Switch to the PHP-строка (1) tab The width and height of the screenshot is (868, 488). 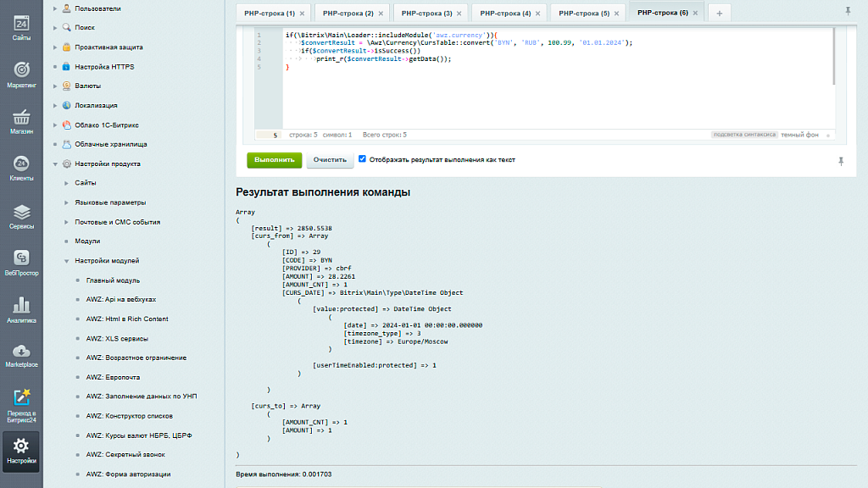[270, 14]
